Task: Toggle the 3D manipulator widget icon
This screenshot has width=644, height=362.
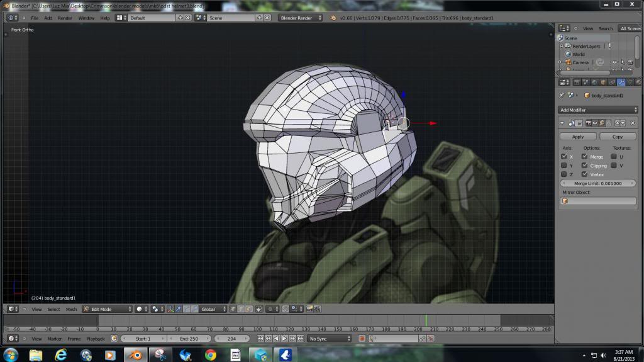Action: [x=171, y=309]
